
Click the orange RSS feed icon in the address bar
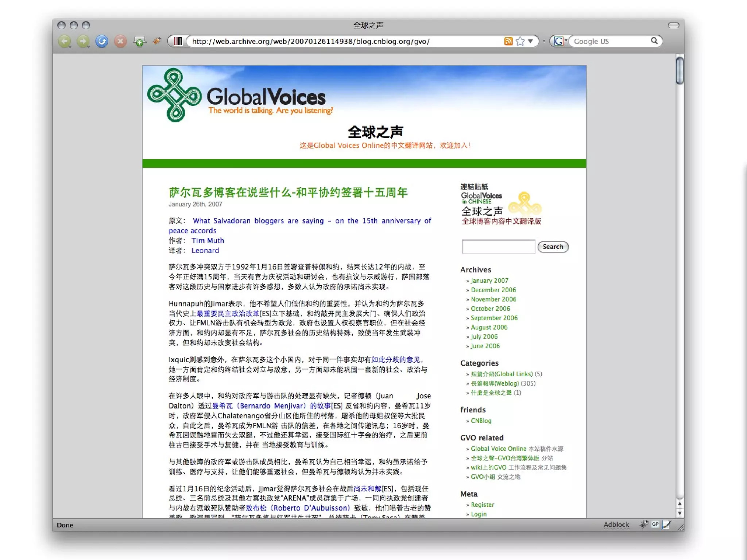(x=508, y=41)
